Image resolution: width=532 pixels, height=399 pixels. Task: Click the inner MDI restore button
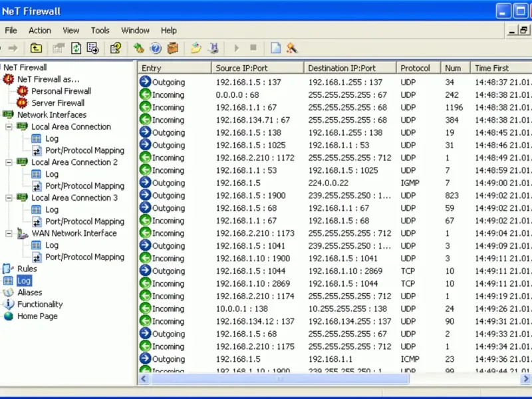pyautogui.click(x=524, y=30)
